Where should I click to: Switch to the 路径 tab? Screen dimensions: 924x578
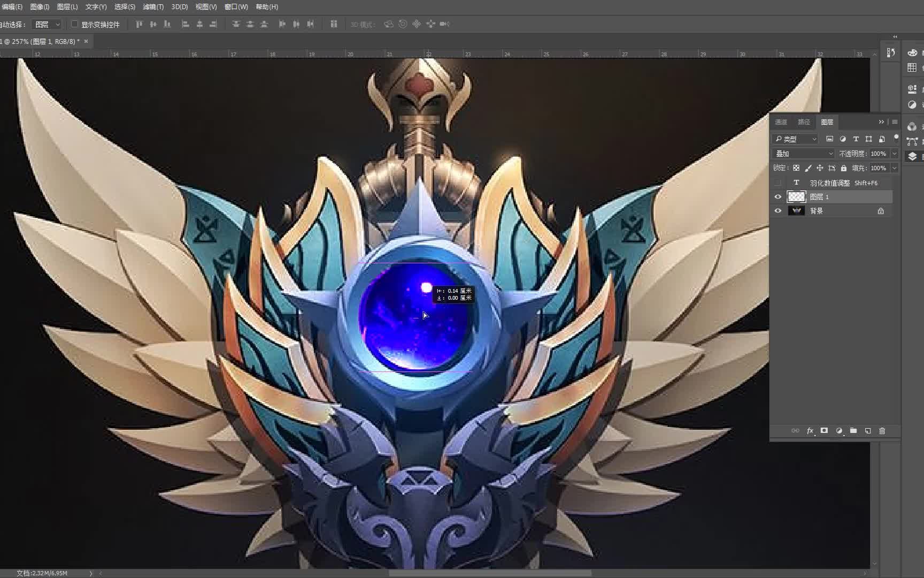coord(804,122)
